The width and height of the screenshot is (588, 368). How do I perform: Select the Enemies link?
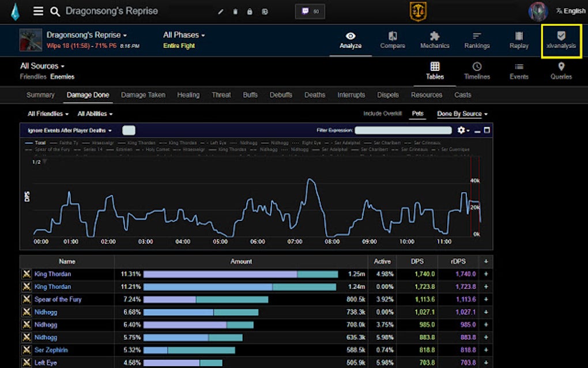click(62, 76)
